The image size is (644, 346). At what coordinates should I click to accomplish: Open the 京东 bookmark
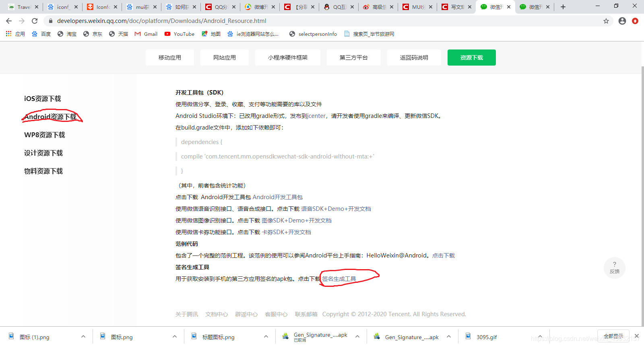[93, 34]
